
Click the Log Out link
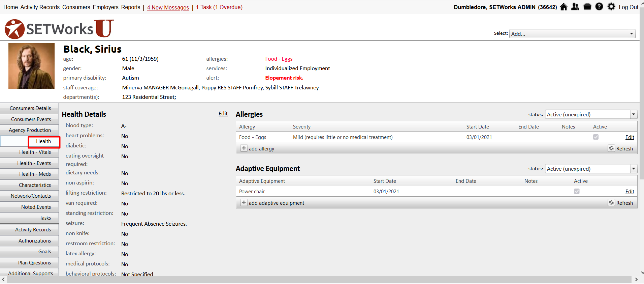629,7
